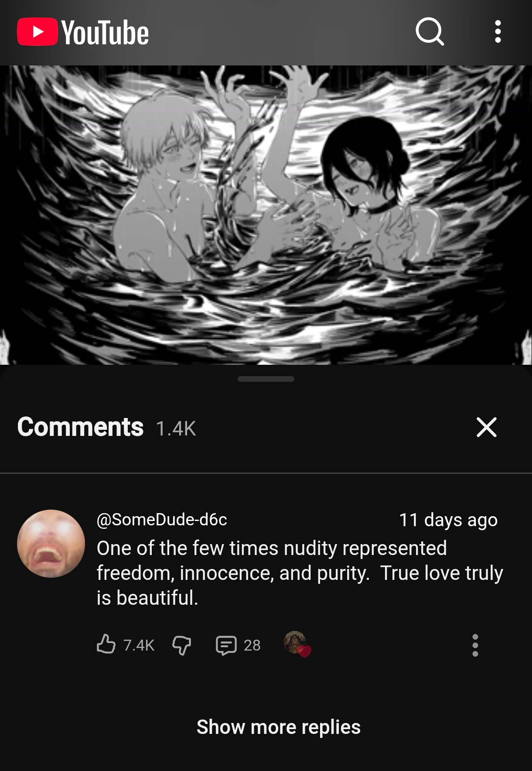Click the 28 replies count

pos(252,645)
